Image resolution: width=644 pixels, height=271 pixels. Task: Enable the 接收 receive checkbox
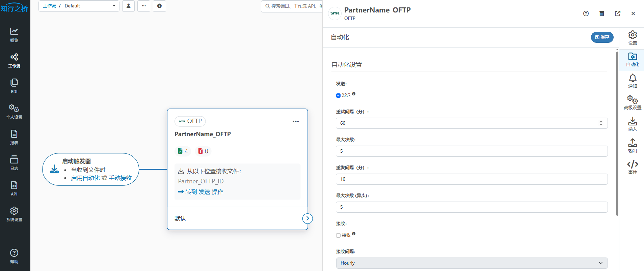point(338,236)
